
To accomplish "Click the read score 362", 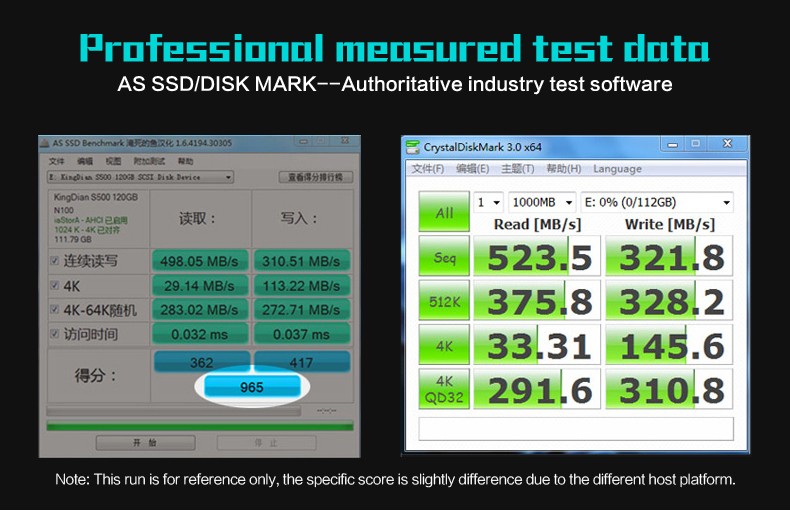I will coord(202,362).
